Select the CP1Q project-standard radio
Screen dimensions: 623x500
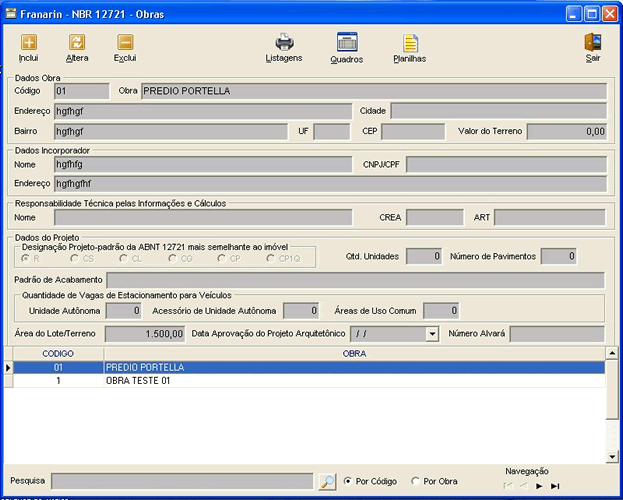271,259
